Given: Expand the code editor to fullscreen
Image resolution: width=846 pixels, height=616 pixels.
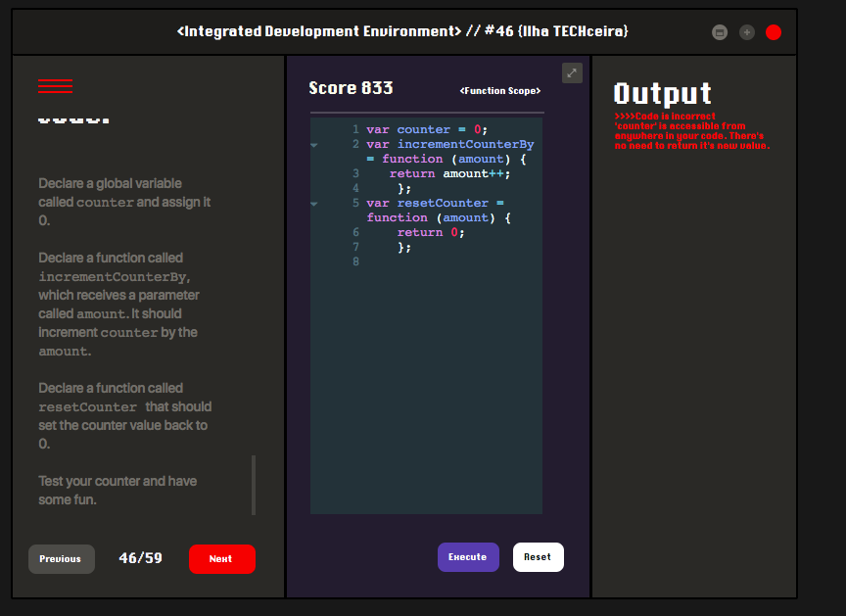Looking at the screenshot, I should point(572,72).
